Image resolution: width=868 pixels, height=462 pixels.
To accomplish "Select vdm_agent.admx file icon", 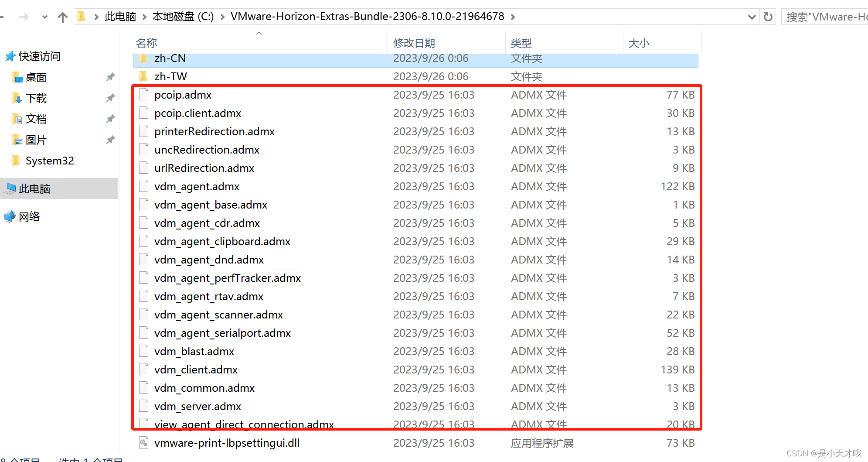I will click(x=143, y=186).
